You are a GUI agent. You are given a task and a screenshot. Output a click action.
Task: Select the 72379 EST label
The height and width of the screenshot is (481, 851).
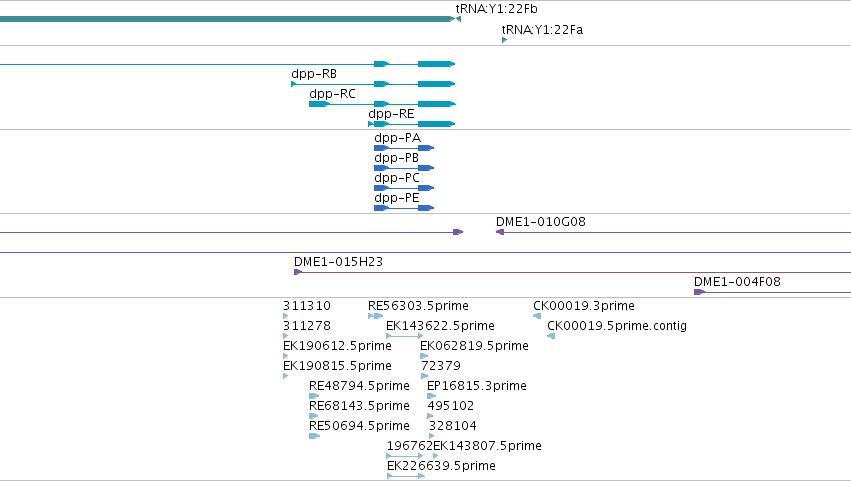[x=441, y=366]
